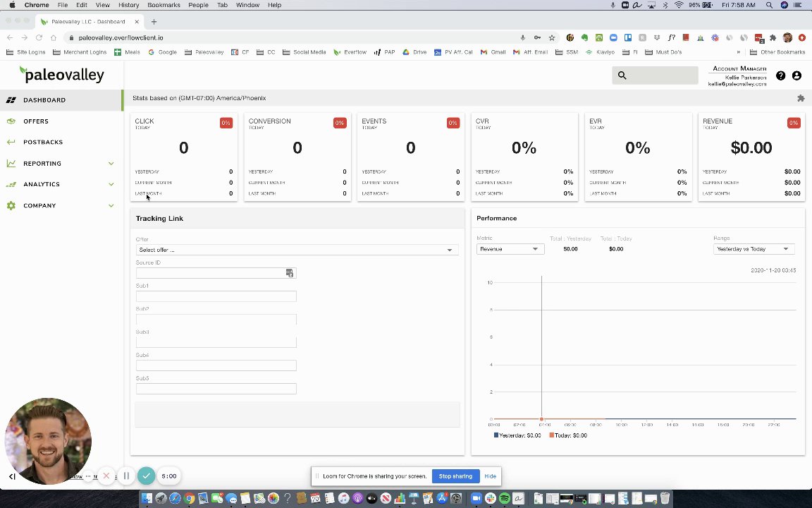Click the Sub5 input field

[216, 389]
